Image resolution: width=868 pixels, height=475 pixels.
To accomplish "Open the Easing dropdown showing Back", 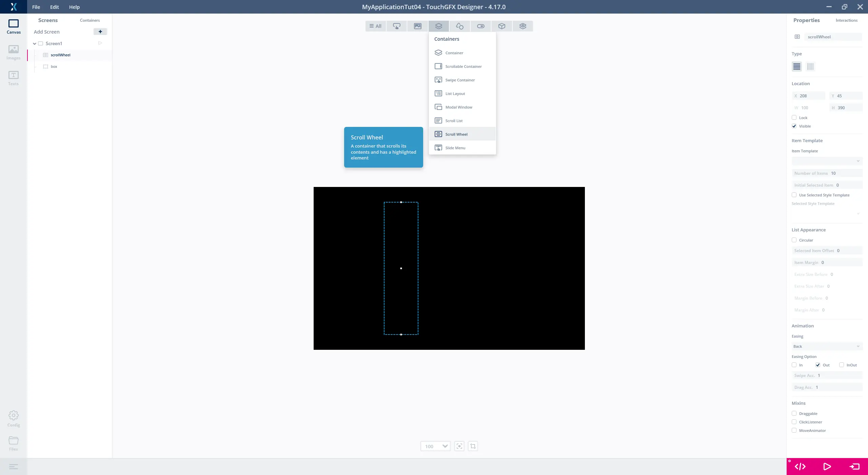I will (x=826, y=346).
